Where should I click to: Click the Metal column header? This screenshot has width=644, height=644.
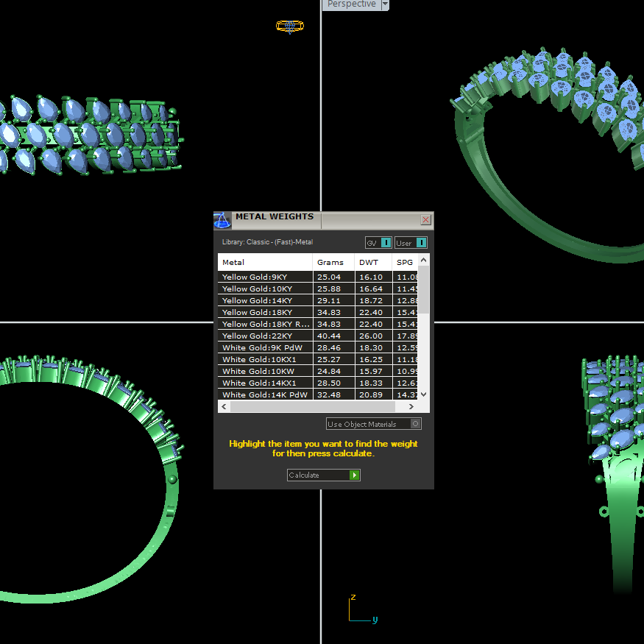[x=233, y=262]
